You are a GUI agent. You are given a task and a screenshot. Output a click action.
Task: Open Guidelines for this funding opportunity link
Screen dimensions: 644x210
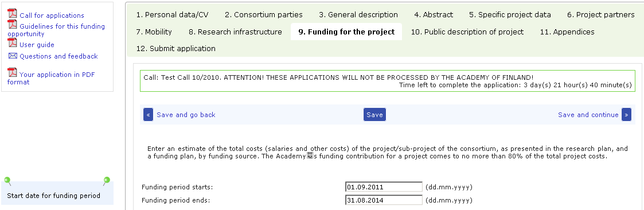coord(56,30)
